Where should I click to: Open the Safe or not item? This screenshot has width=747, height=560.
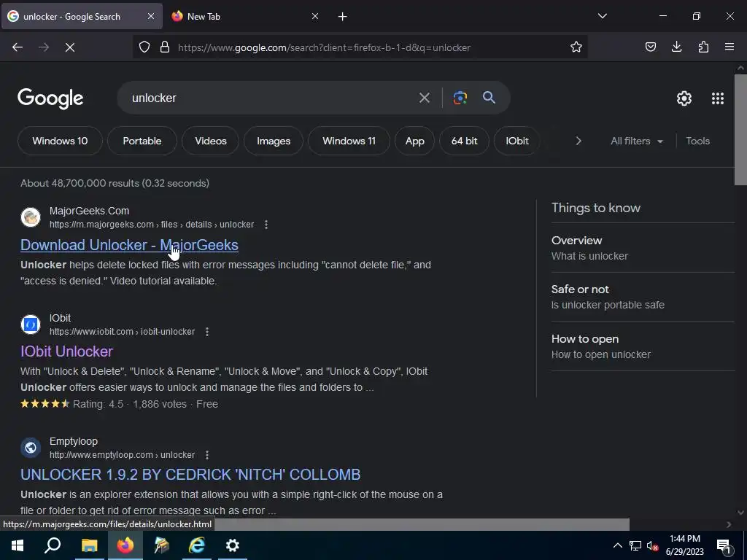click(643, 297)
